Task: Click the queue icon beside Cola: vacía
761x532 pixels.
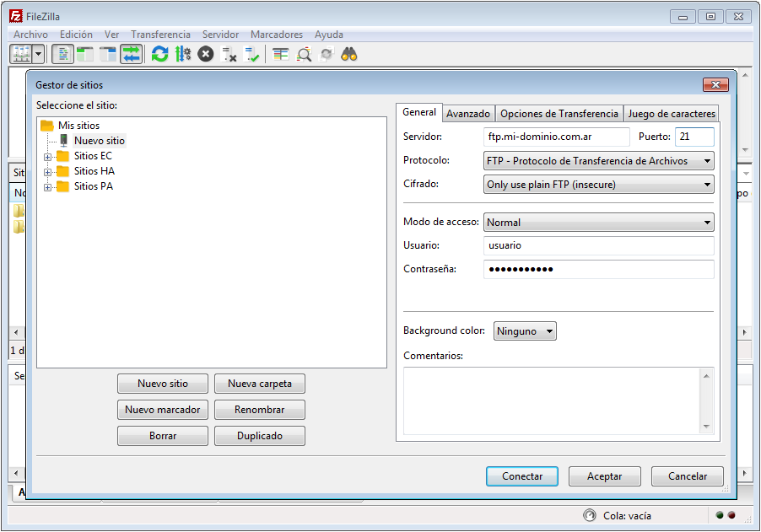Action: (x=590, y=515)
